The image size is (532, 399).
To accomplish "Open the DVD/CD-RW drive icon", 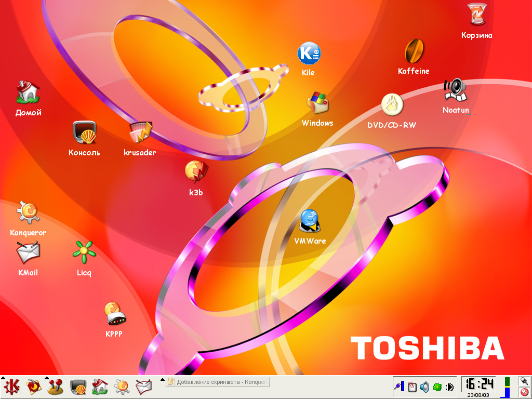I will click(391, 105).
